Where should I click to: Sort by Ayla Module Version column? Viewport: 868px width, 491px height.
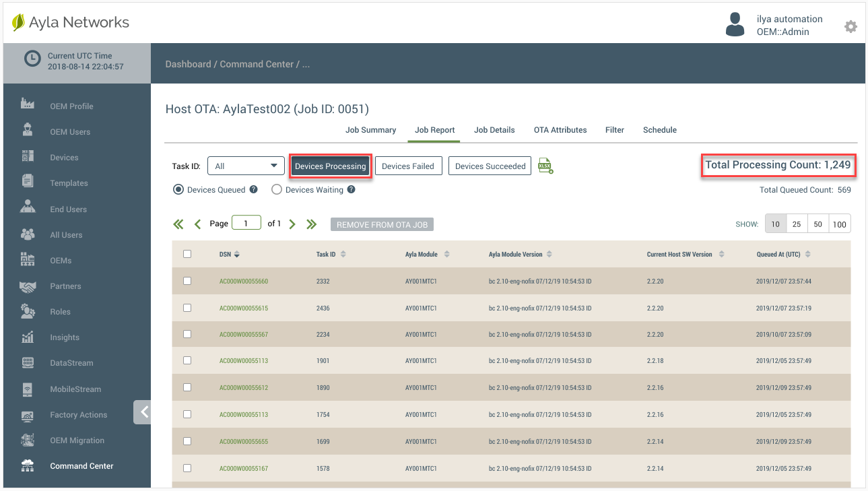[549, 255]
